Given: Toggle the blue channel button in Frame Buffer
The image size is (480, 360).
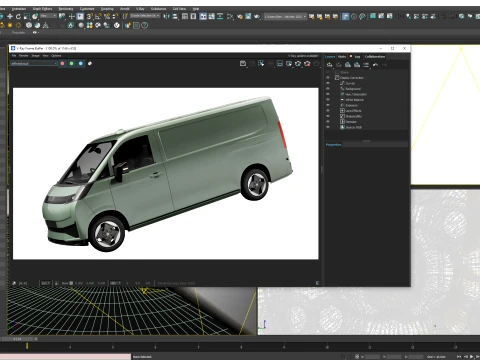Looking at the screenshot, I should coord(81,63).
